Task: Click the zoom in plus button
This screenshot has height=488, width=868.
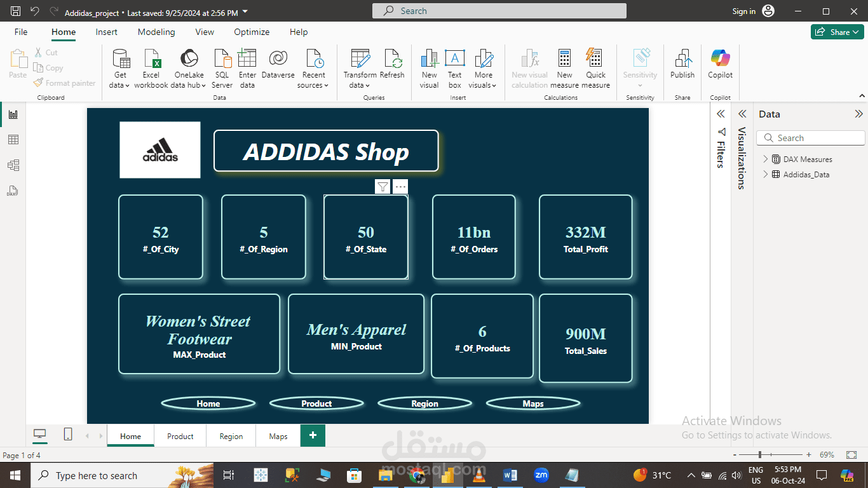Action: pos(809,455)
